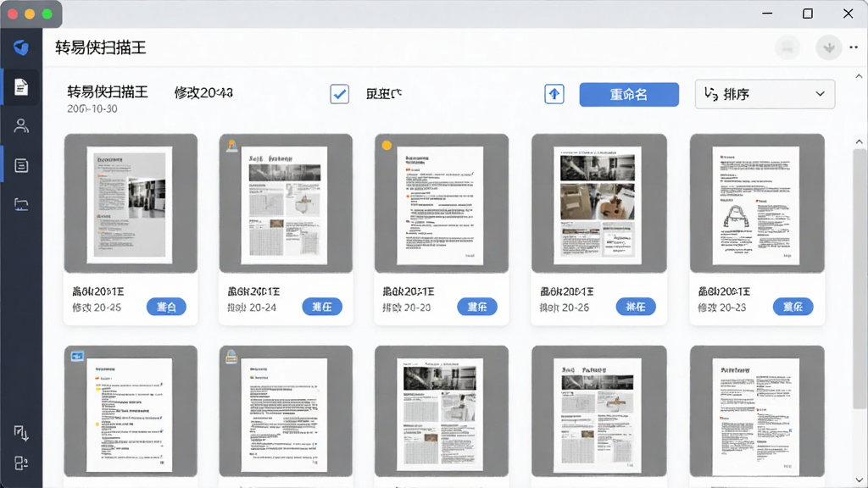Click the up arrow right of the sort dropdown
The width and height of the screenshot is (868, 488).
click(860, 76)
